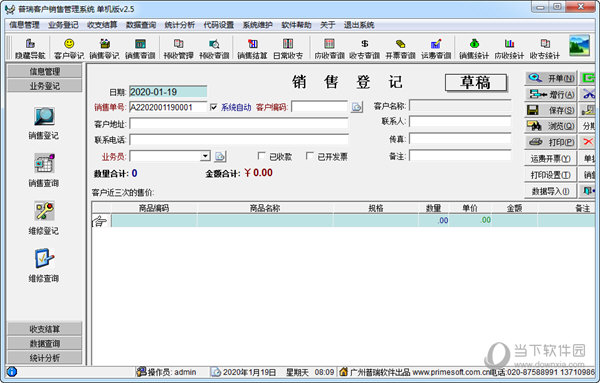Expand 业务登记 section in left panel
The width and height of the screenshot is (600, 383).
click(x=45, y=86)
